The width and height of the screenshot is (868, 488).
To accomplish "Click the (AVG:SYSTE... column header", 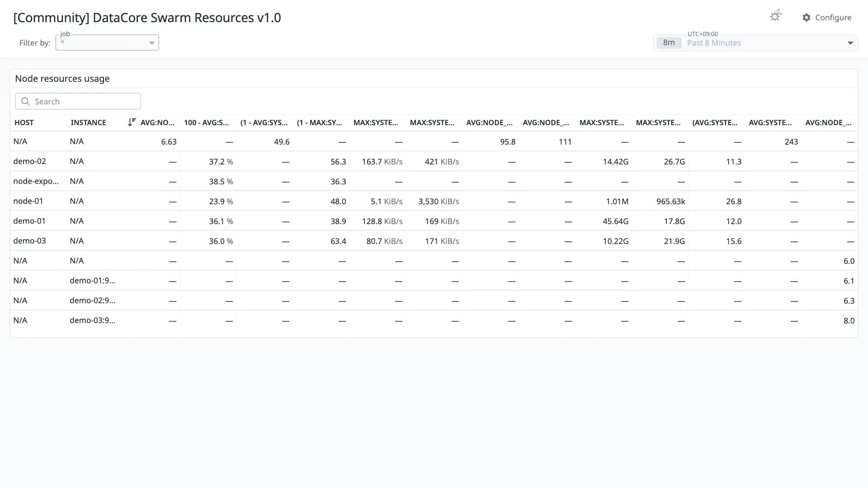I will coord(715,122).
